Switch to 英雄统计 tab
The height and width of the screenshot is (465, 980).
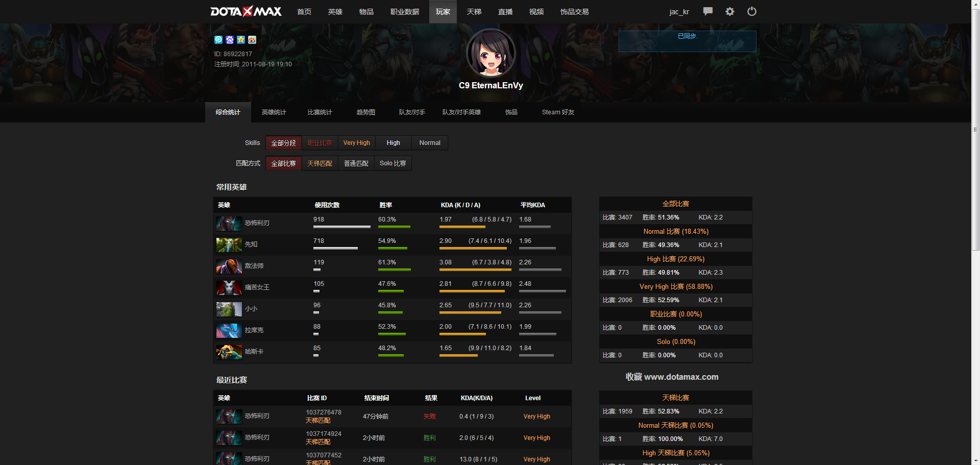pyautogui.click(x=274, y=112)
